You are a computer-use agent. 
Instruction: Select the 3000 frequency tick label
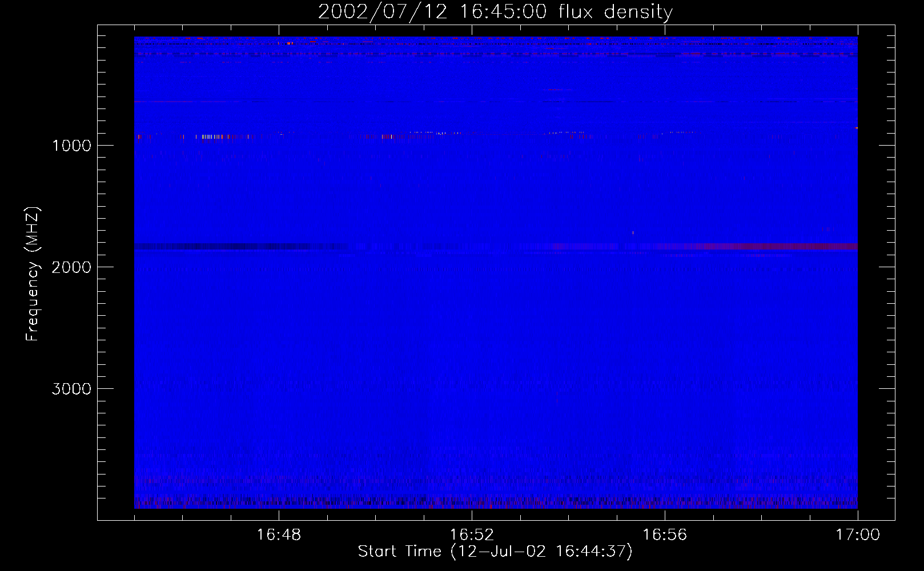71,389
